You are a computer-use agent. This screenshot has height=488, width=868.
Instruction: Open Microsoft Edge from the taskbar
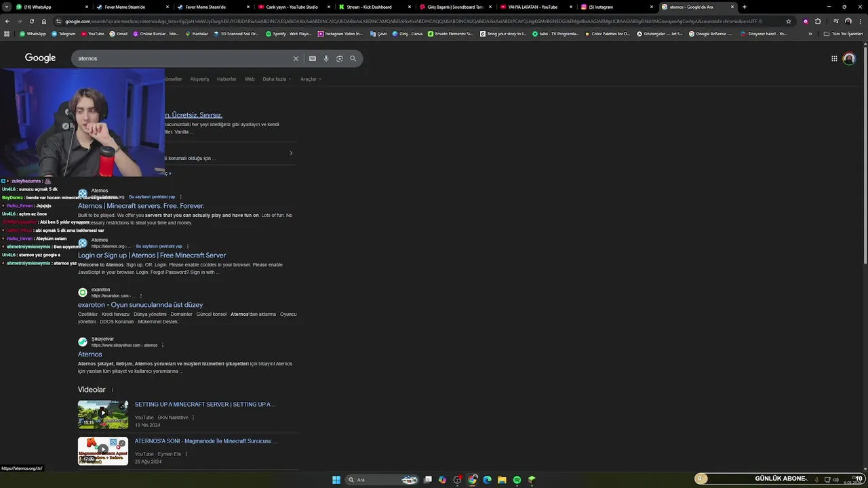tap(487, 480)
